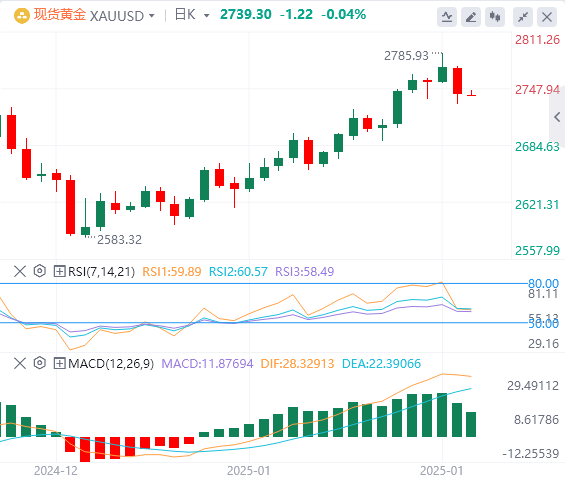Remove the RSI indicator panel
The height and width of the screenshot is (483, 565).
pyautogui.click(x=20, y=271)
